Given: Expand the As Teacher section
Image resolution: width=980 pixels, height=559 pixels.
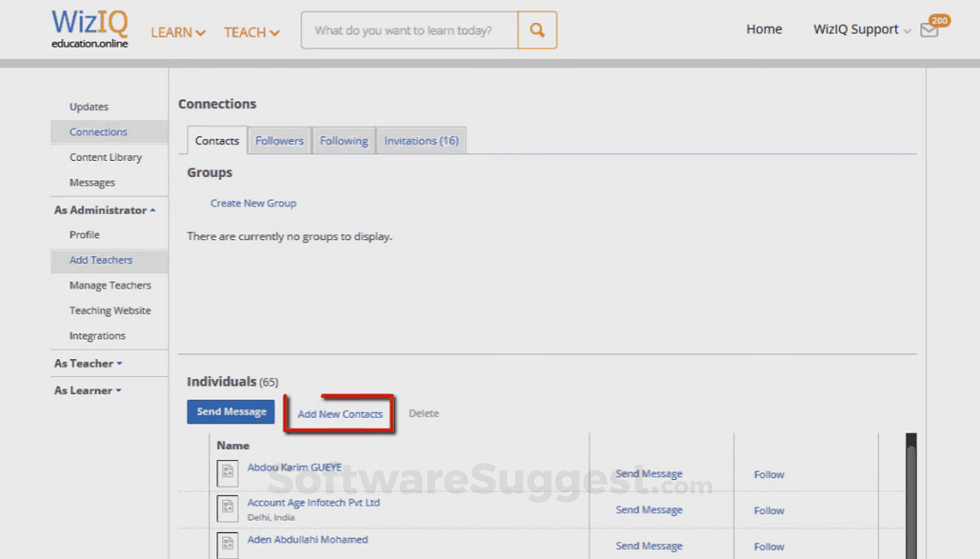Looking at the screenshot, I should pyautogui.click(x=87, y=363).
